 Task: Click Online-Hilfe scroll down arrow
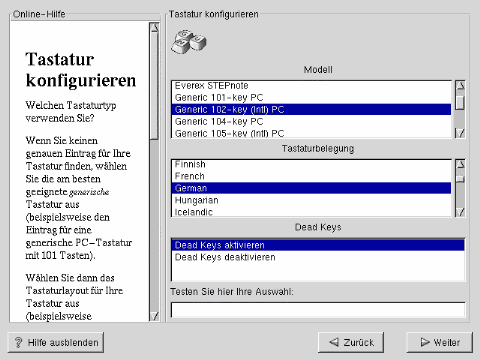pos(154,316)
